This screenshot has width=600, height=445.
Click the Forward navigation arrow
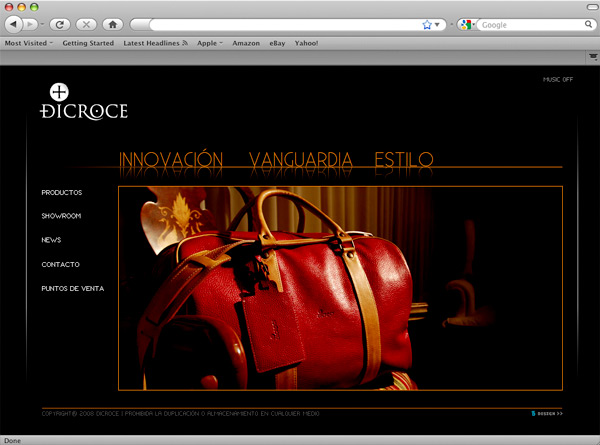click(33, 23)
